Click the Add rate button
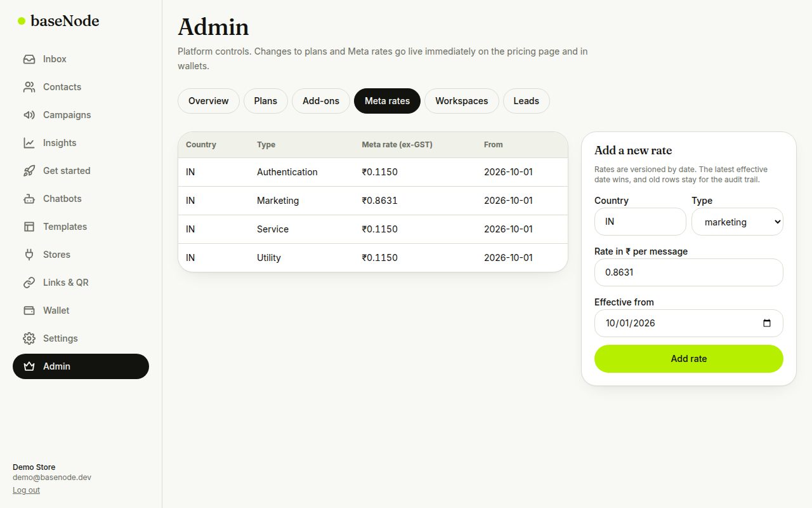812x508 pixels. [x=689, y=359]
